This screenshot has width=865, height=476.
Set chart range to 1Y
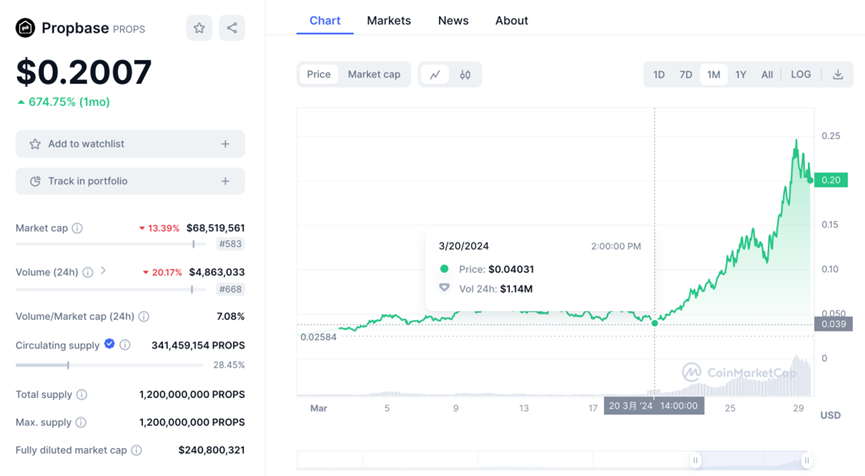(741, 74)
